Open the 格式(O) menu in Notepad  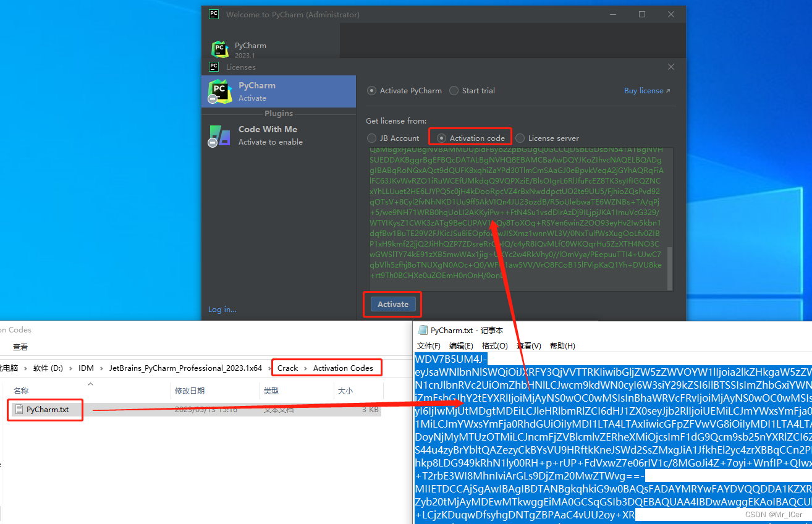click(x=495, y=346)
